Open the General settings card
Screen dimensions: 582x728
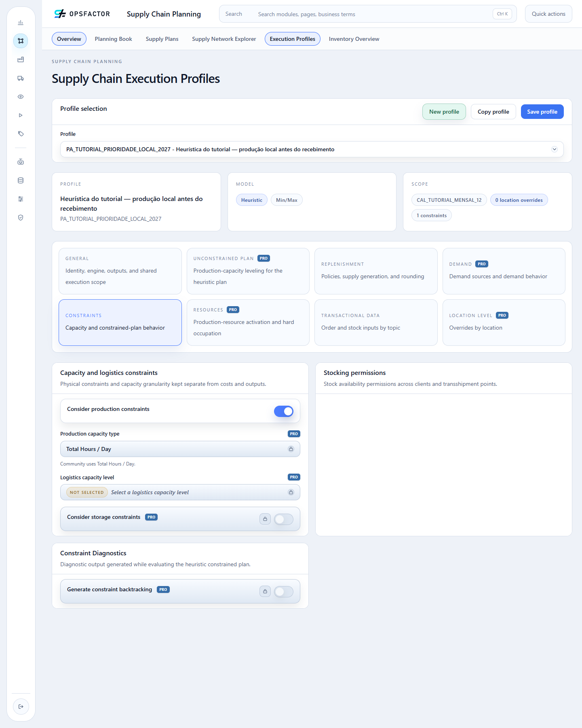coord(120,271)
